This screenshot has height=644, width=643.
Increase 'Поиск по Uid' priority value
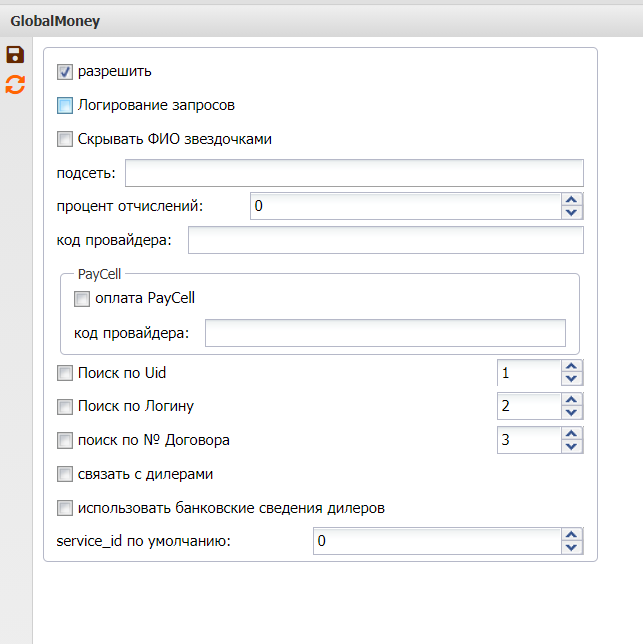(x=572, y=367)
